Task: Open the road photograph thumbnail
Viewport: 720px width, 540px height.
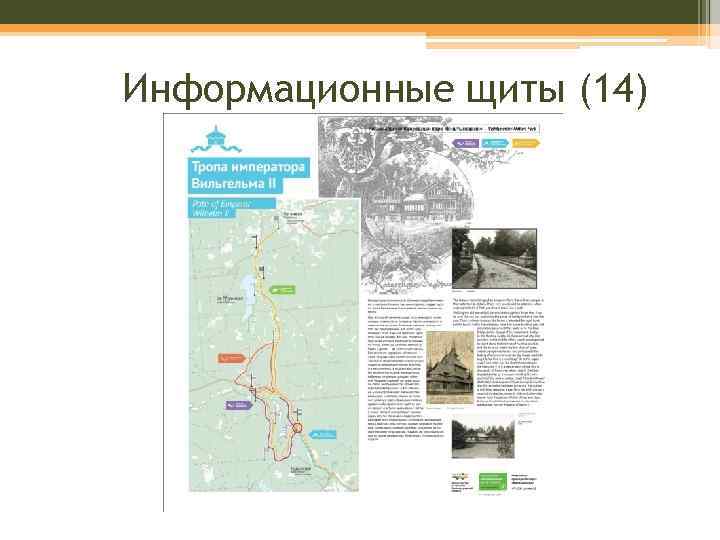Action: pyautogui.click(x=494, y=259)
